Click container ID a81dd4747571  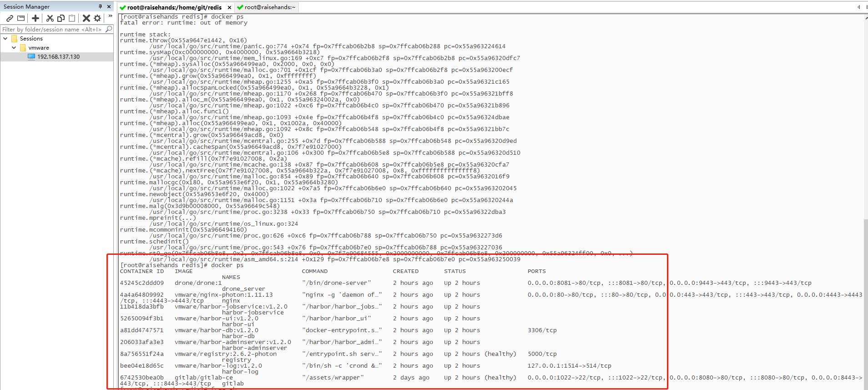[x=141, y=330]
